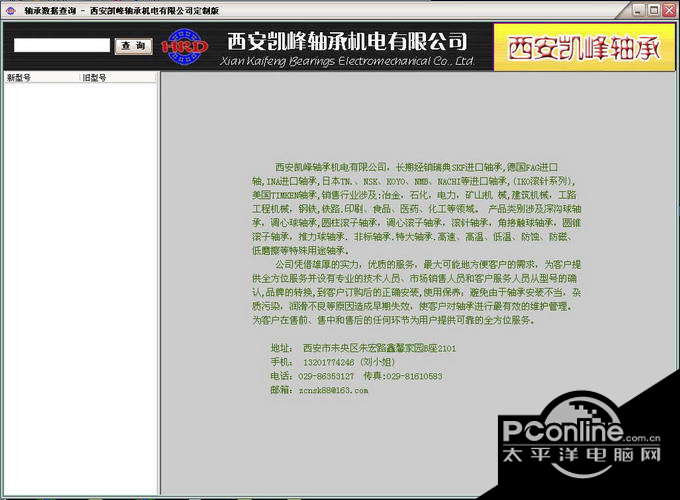Viewport: 680px width, 500px height.
Task: Click the bearing model search input field
Action: coord(62,45)
